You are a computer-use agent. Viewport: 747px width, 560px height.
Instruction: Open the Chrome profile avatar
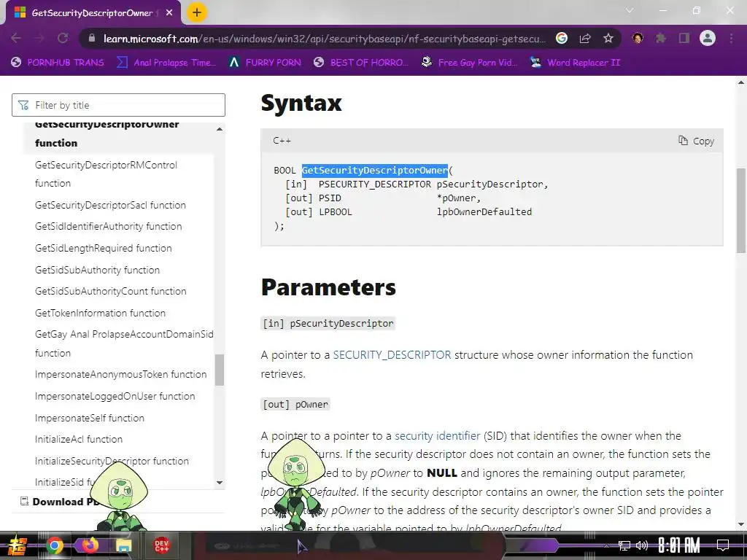[x=708, y=38]
